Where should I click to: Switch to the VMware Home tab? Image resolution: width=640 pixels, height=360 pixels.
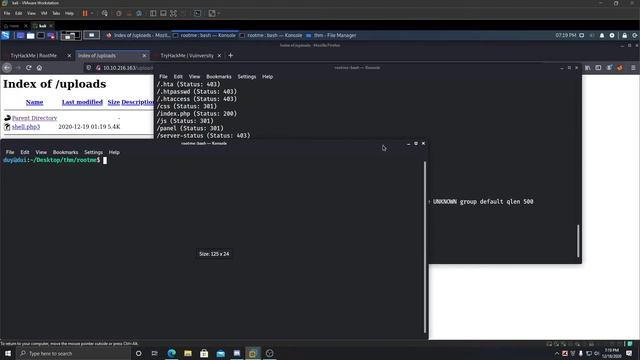(14, 26)
